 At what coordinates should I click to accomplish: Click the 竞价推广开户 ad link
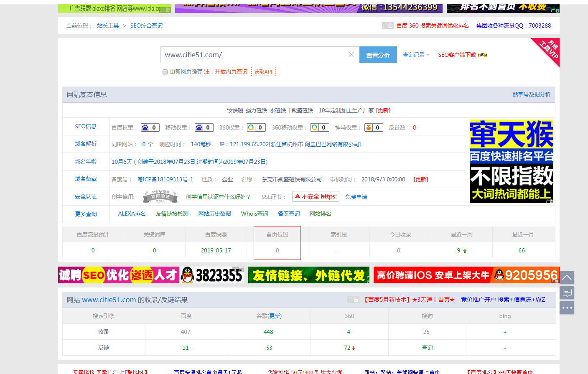click(x=503, y=300)
